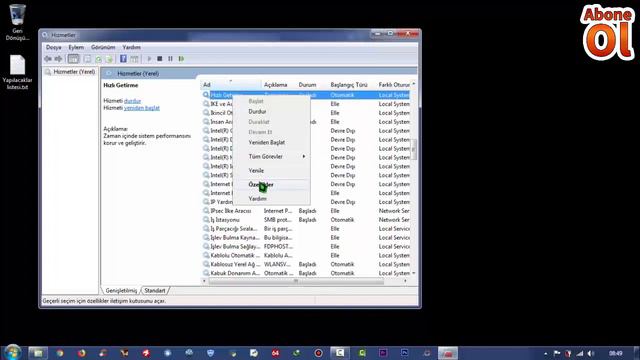The height and width of the screenshot is (360, 640).
Task: Click the Back arrow in the toolbar
Action: (48, 59)
